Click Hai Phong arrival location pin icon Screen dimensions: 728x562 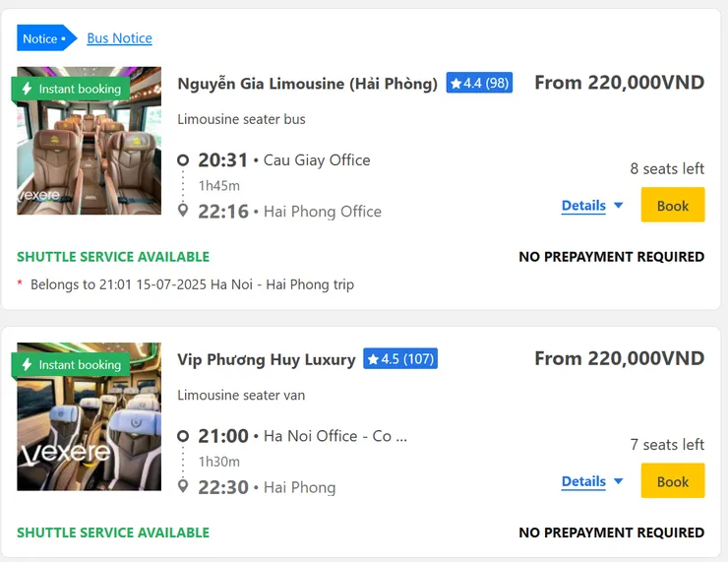coord(183,486)
